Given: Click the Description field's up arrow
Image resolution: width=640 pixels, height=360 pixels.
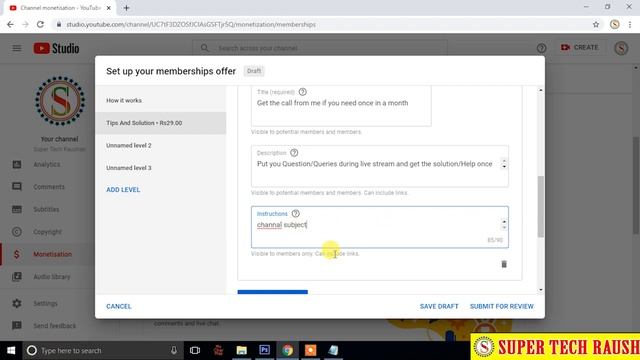Looking at the screenshot, I should tap(504, 161).
